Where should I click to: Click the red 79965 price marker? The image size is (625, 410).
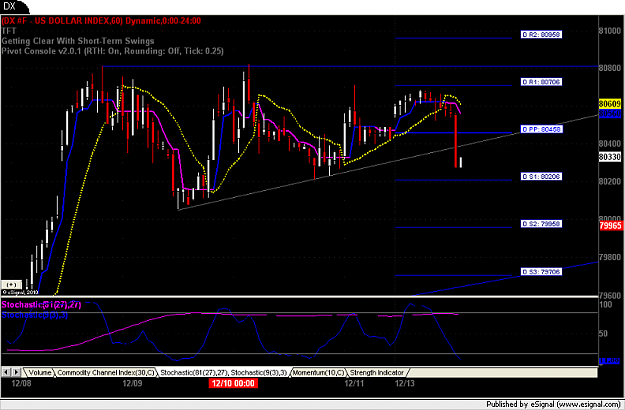(x=610, y=226)
